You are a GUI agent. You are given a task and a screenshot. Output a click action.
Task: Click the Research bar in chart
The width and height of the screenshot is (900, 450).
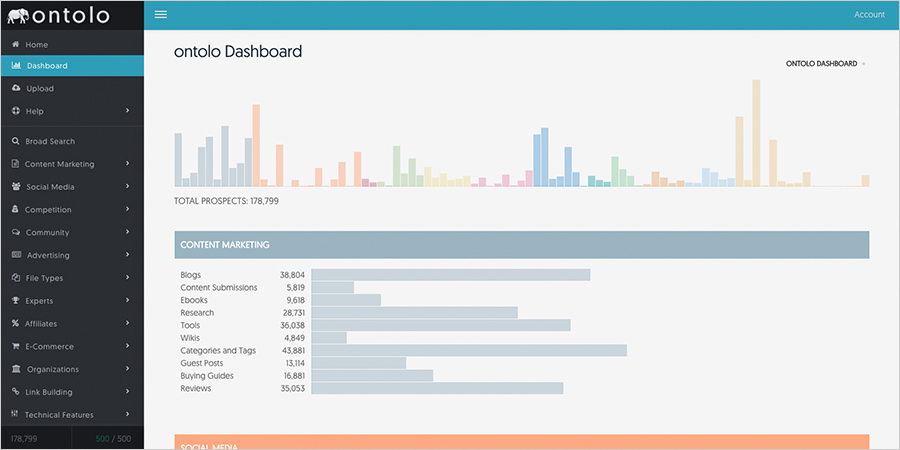pos(414,313)
